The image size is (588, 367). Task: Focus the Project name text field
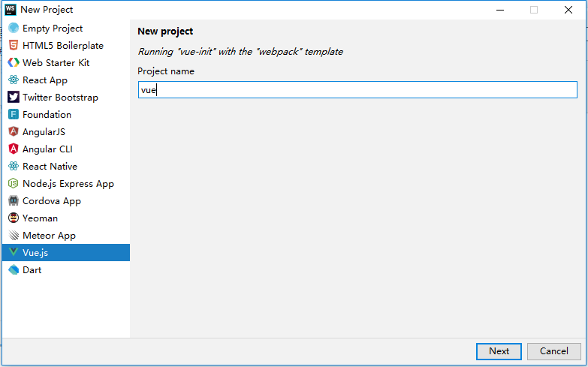(x=357, y=90)
